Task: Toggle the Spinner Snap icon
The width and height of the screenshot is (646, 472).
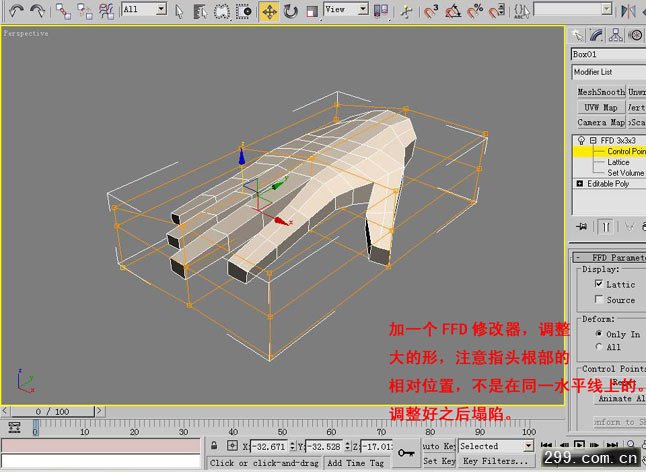Action: coord(497,12)
